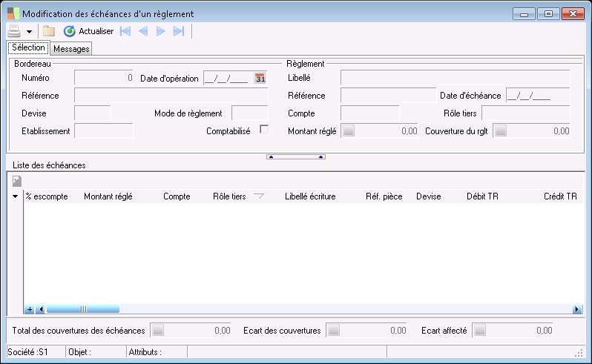The height and width of the screenshot is (364, 592).
Task: Click the Montant réglé calculator button
Action: (349, 131)
